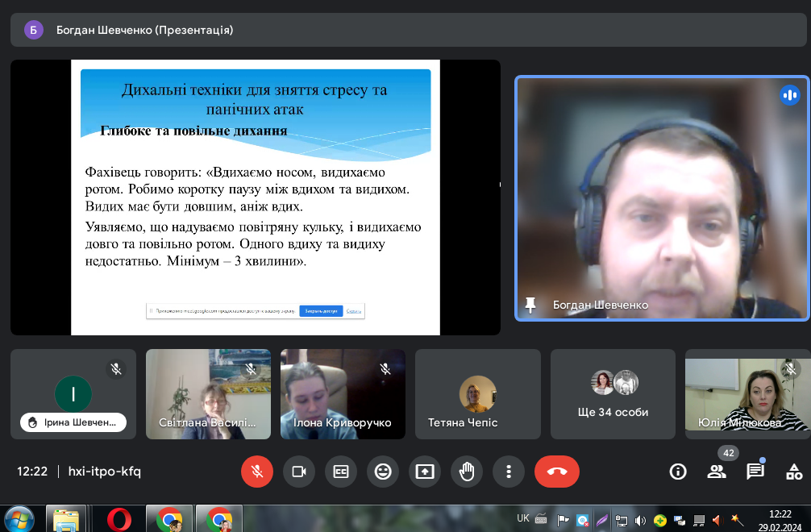The image size is (811, 532).
Task: Open the chat panel
Action: (x=755, y=472)
